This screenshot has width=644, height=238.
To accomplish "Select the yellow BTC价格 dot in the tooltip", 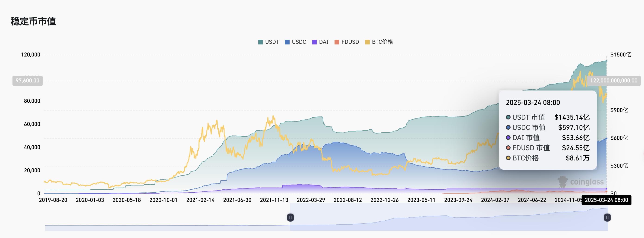I will point(508,158).
